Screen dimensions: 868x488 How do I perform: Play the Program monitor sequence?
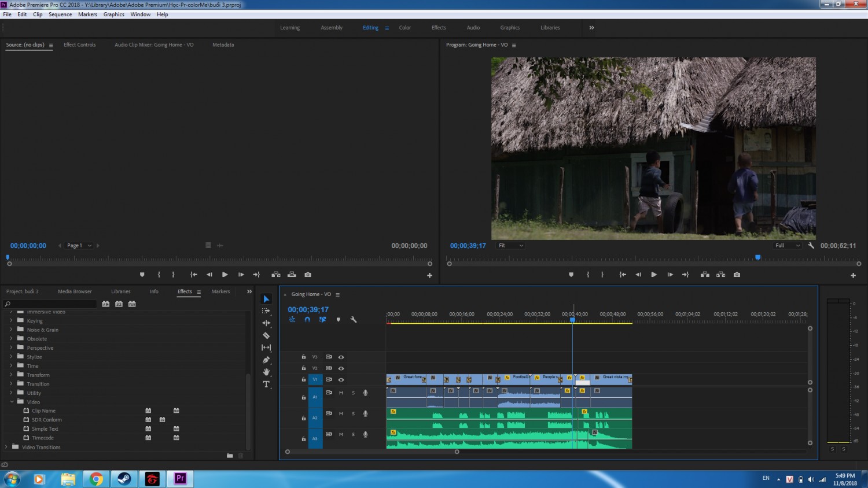[654, 275]
